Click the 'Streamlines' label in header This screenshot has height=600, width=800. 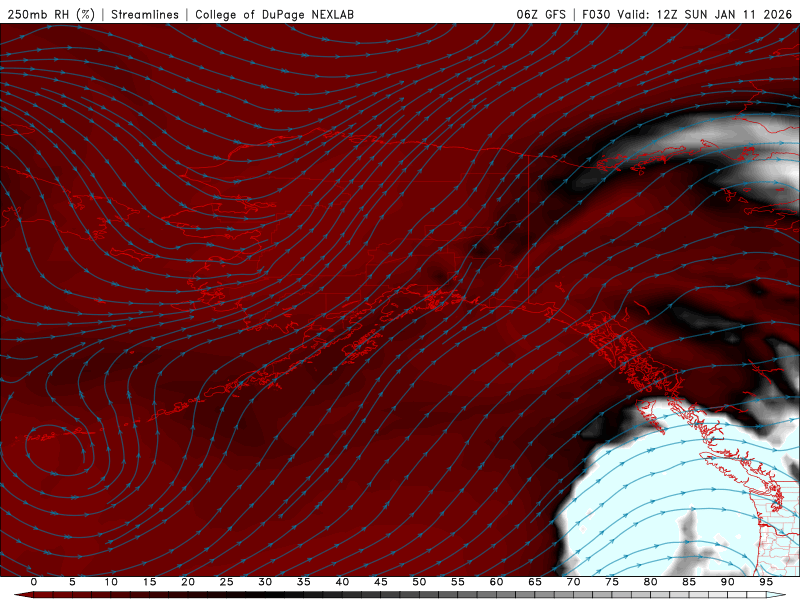[x=145, y=14]
